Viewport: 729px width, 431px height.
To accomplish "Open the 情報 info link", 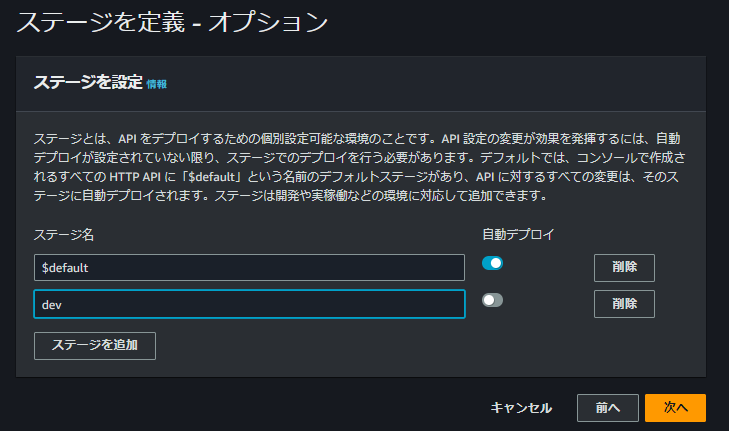I will click(157, 84).
